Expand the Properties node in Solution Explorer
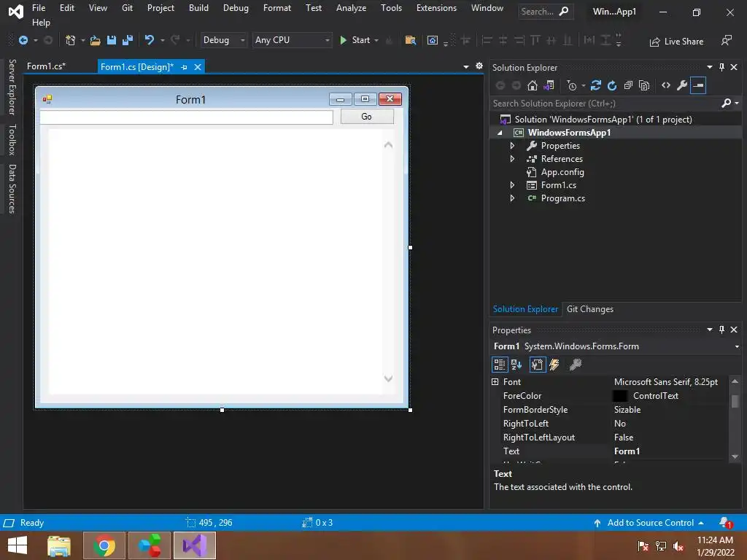The image size is (747, 560). (512, 146)
